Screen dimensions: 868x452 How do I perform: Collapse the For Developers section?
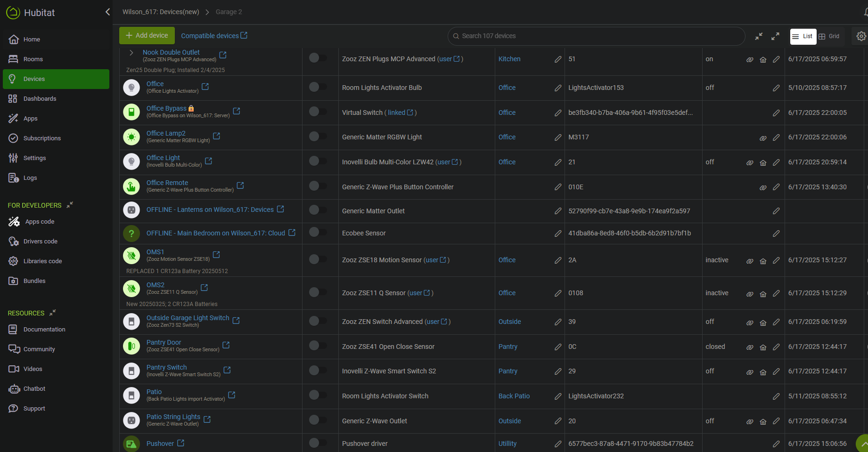(x=70, y=205)
